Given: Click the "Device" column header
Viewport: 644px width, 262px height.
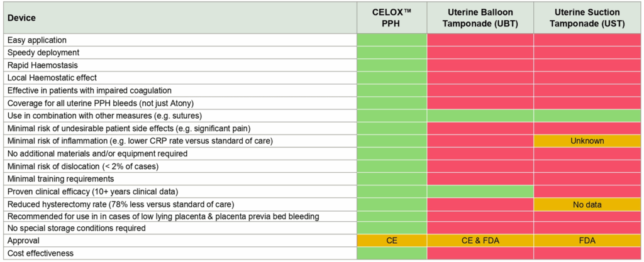Looking at the screenshot, I should [x=22, y=18].
